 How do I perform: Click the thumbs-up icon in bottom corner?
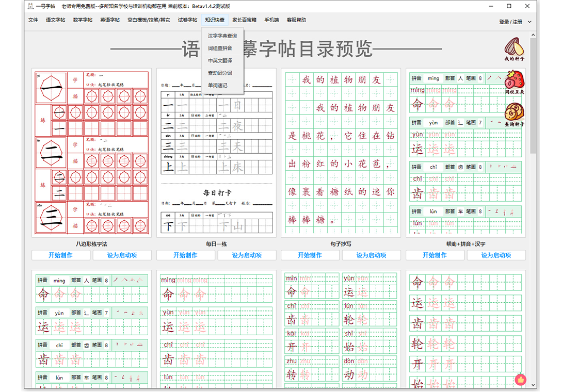[x=520, y=380]
